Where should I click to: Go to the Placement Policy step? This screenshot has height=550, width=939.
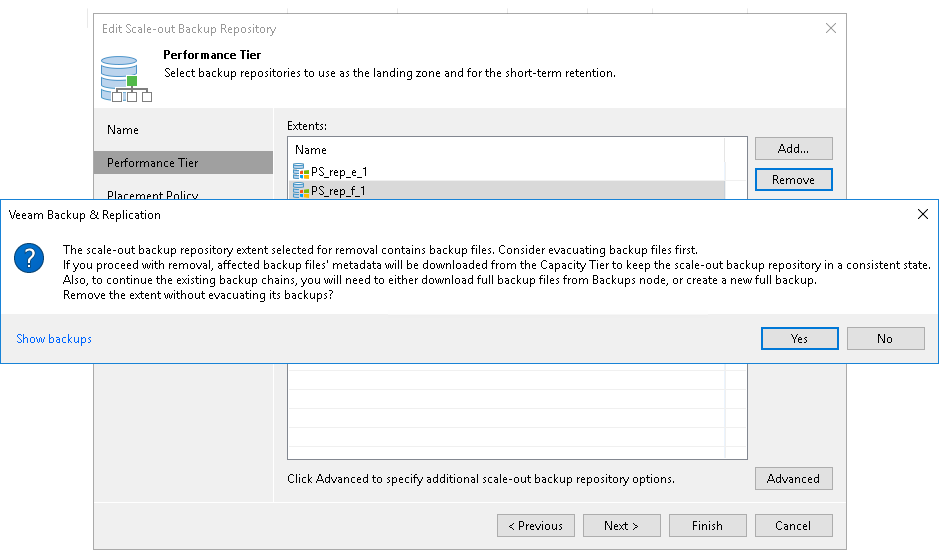(153, 195)
